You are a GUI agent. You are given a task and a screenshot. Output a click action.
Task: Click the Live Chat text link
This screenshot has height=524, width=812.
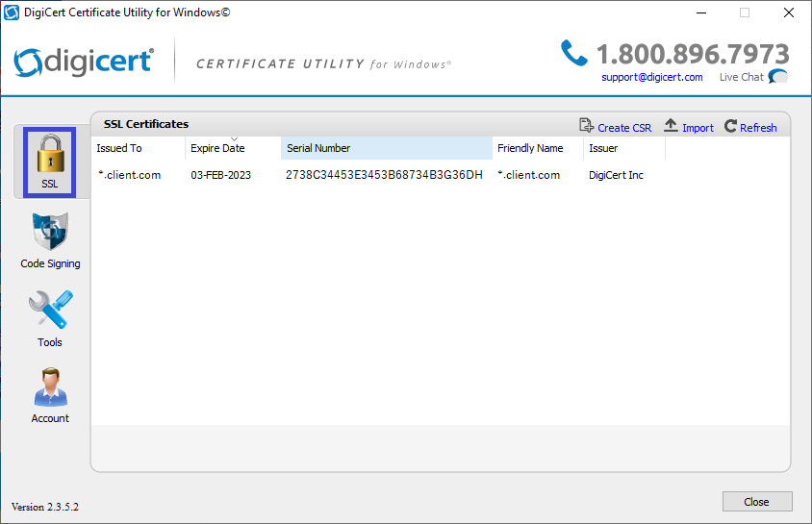pos(741,77)
